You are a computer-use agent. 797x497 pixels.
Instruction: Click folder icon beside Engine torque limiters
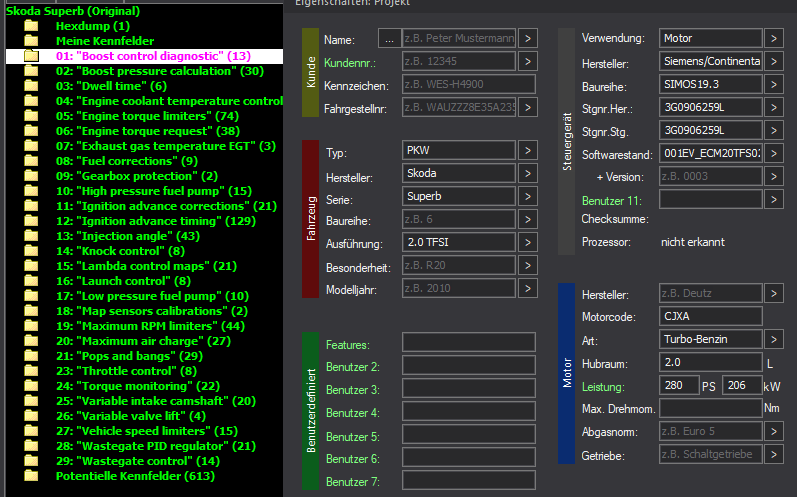[x=31, y=116]
